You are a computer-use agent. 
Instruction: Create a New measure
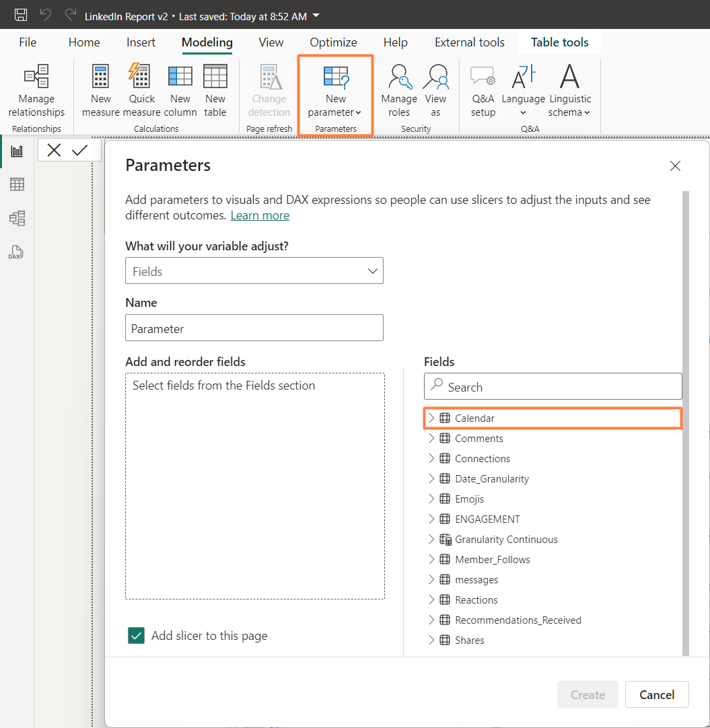pos(100,91)
